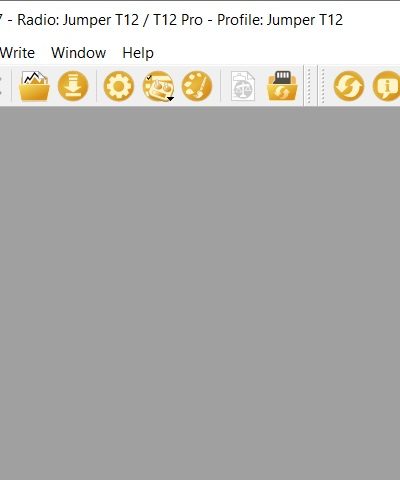Click the toolbar handle after the SD sync icon
The height and width of the screenshot is (480, 400).
309,86
